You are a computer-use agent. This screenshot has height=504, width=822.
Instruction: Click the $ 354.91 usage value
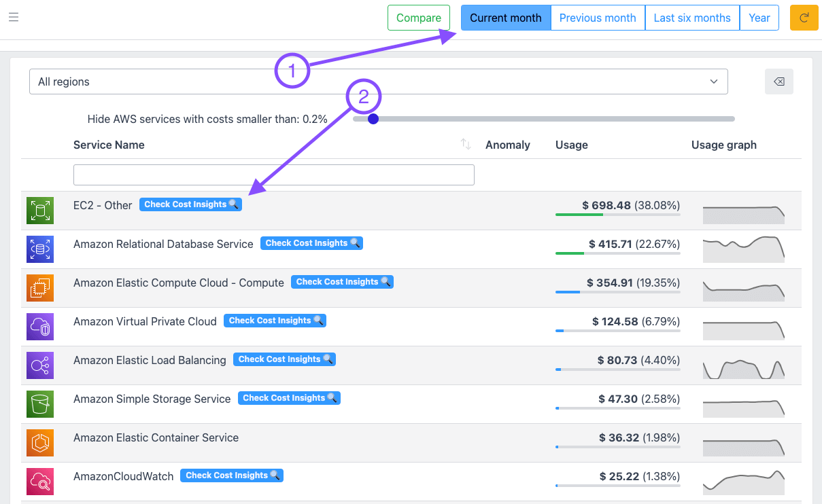pos(609,283)
